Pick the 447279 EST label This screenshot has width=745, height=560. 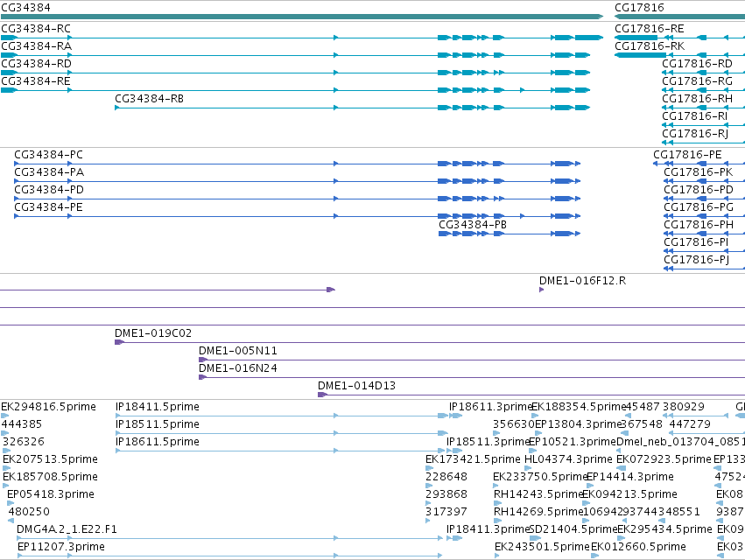pos(690,424)
